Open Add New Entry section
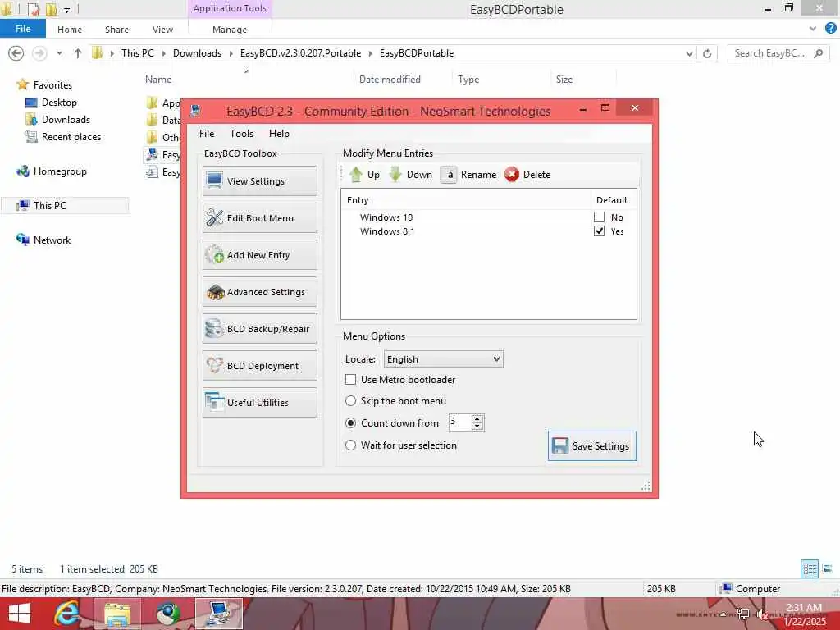840x630 pixels. click(x=260, y=255)
